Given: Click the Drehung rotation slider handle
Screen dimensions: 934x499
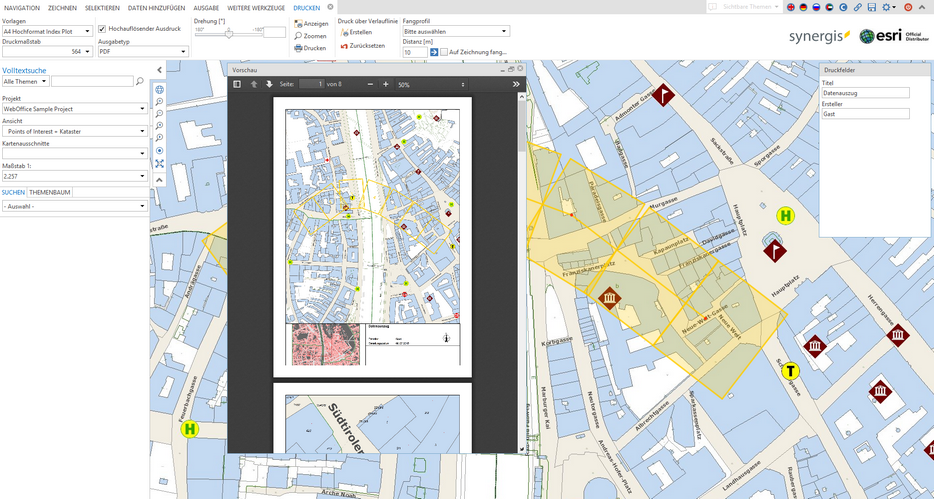Looking at the screenshot, I should (229, 32).
